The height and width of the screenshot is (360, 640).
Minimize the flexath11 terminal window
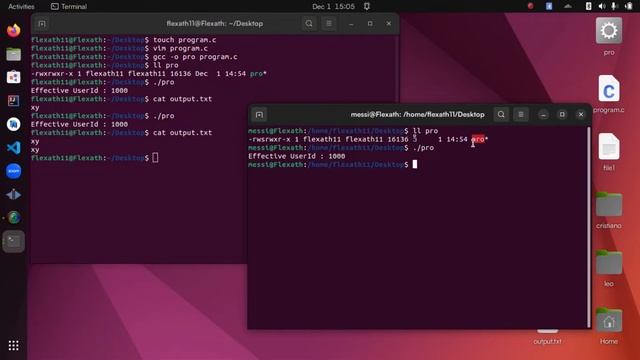click(351, 24)
